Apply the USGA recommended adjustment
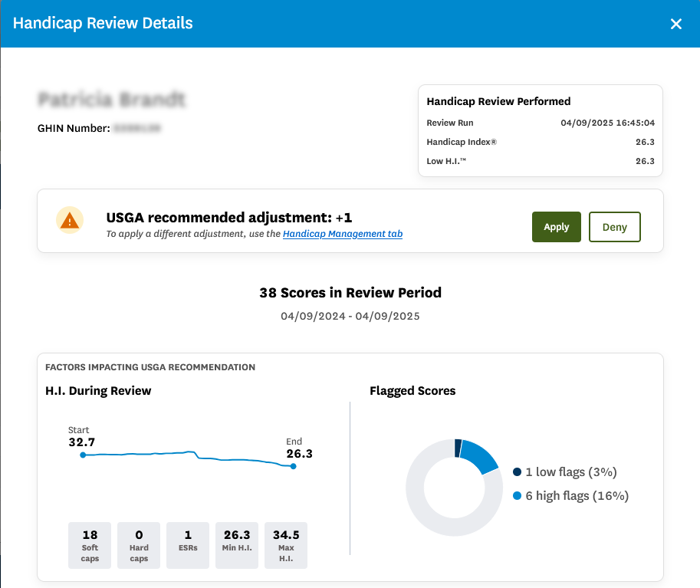This screenshot has height=588, width=700. (556, 227)
